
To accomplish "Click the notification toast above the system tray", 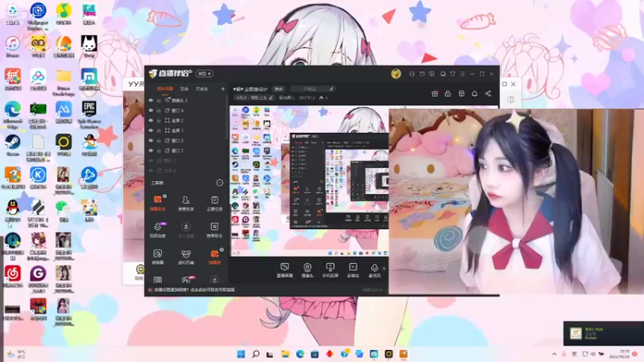I will [603, 333].
